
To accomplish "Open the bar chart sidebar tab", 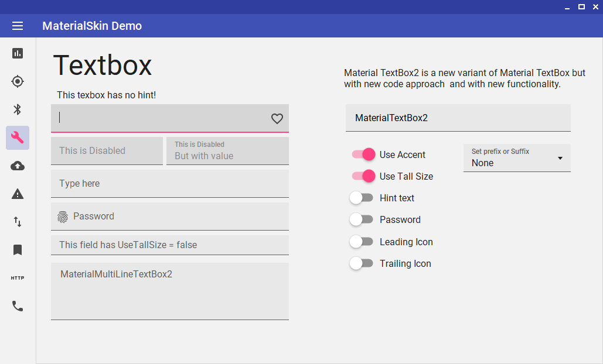I will tap(18, 53).
